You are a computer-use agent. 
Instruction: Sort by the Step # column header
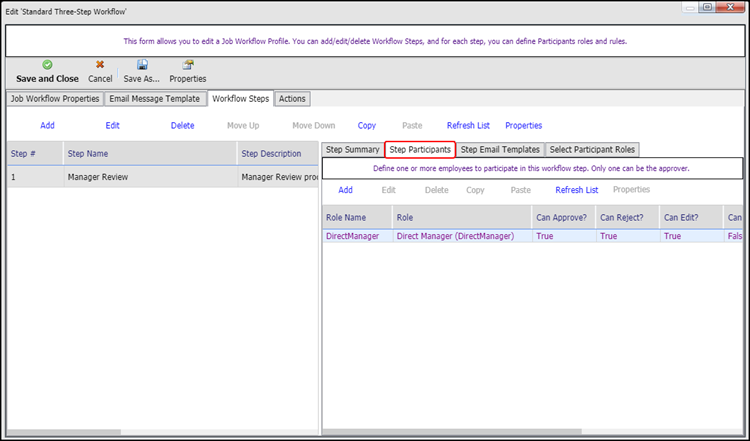(x=35, y=154)
